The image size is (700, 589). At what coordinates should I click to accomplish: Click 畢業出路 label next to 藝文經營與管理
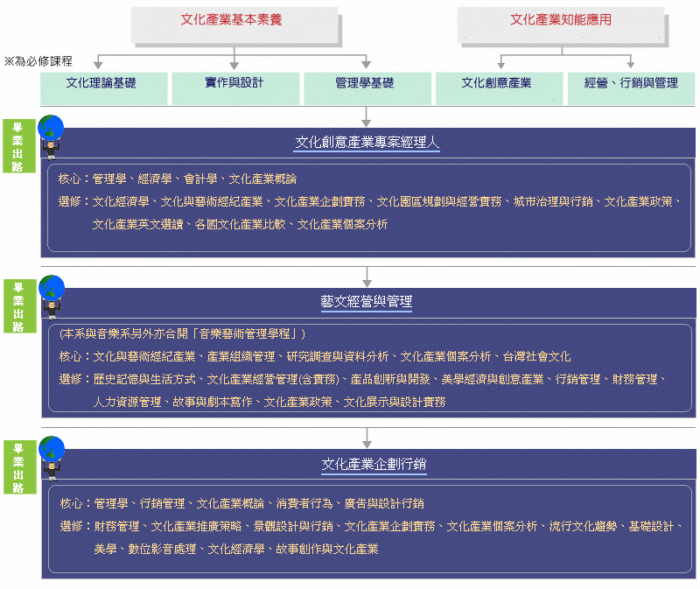19,306
